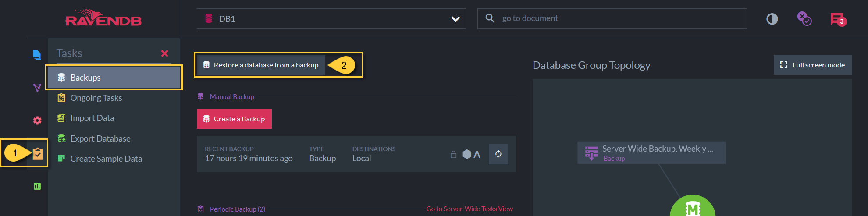
Task: Open the Stats chart sidebar icon
Action: [x=37, y=186]
